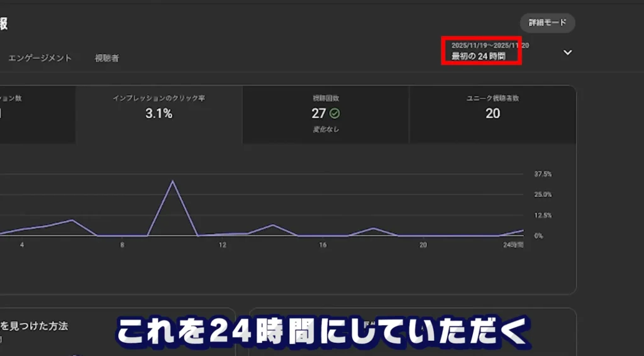Open the 最初の 24 時間 period selector

pos(478,57)
